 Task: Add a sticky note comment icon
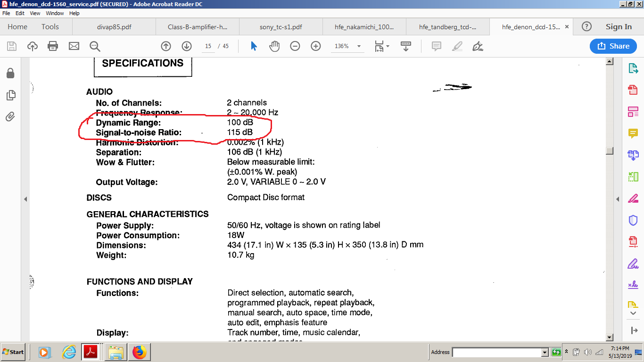pyautogui.click(x=437, y=46)
